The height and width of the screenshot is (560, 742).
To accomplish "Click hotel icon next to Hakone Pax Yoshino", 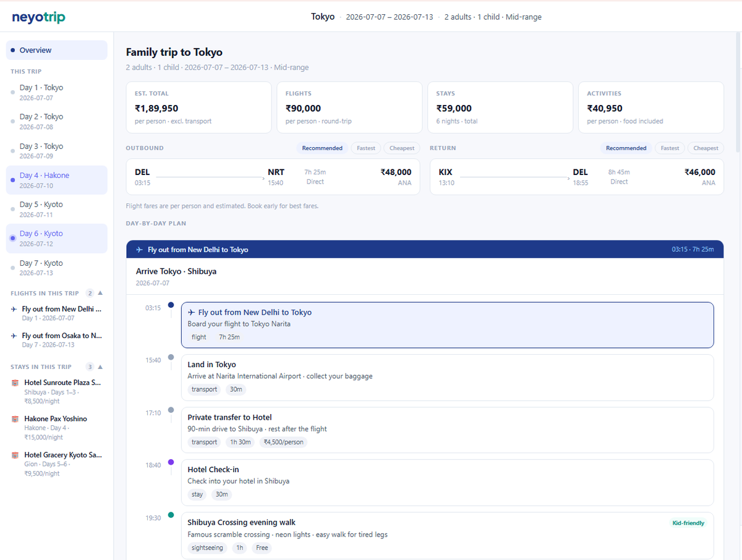I will click(x=15, y=419).
